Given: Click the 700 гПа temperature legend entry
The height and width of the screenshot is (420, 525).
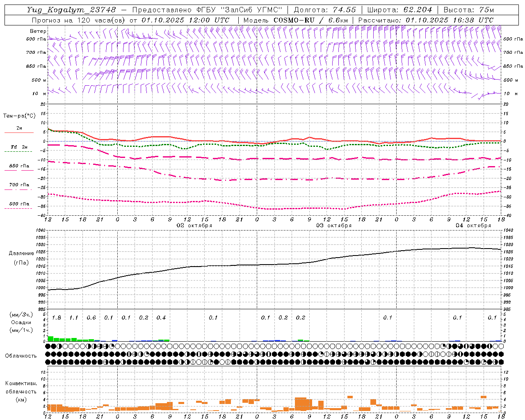Looking at the screenshot, I should [x=19, y=185].
